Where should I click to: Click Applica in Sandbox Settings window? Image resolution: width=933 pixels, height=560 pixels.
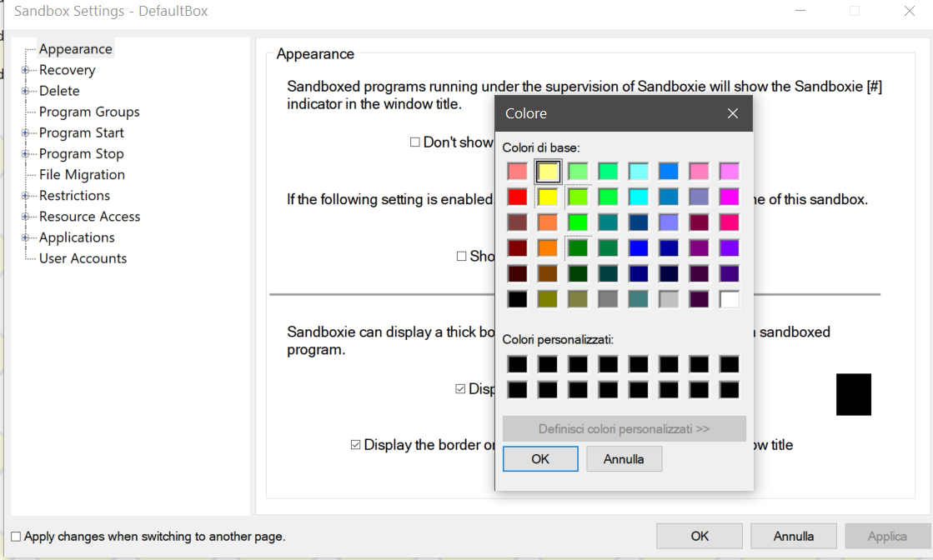tap(887, 536)
